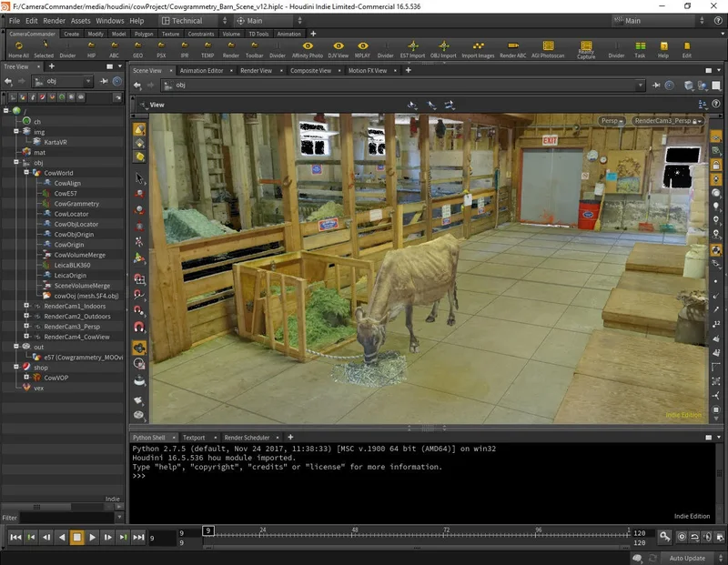Open the Render menu
This screenshot has width=728, height=565.
pyautogui.click(x=55, y=21)
